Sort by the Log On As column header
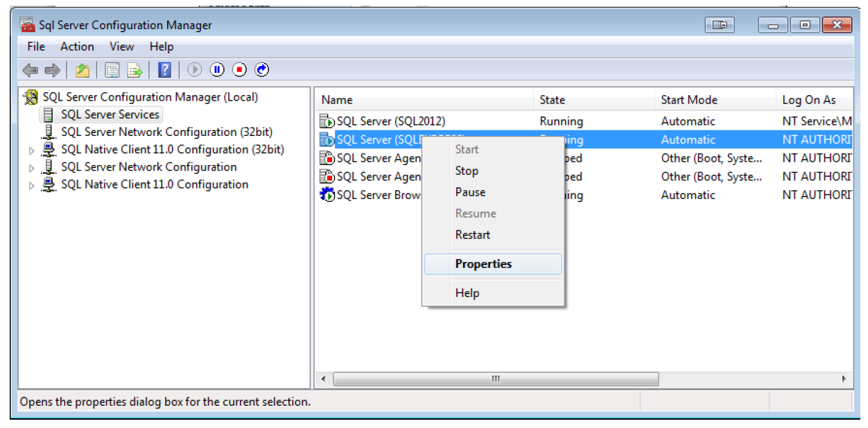The height and width of the screenshot is (428, 868). [815, 100]
